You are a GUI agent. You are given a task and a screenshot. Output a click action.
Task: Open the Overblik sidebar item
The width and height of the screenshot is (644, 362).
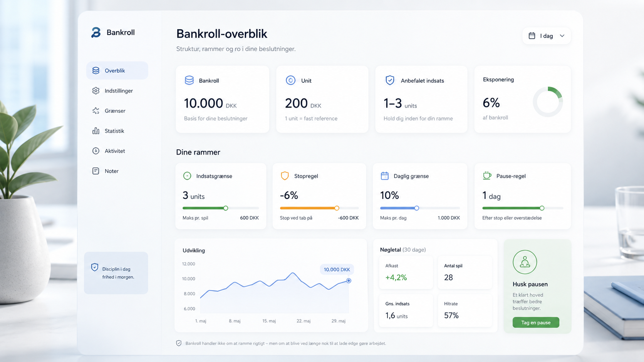117,70
